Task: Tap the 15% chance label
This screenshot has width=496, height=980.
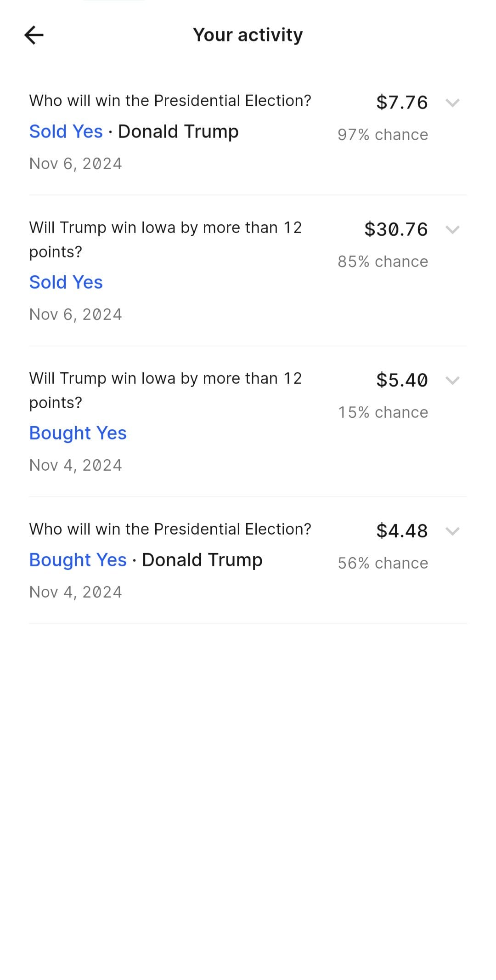Action: (383, 412)
